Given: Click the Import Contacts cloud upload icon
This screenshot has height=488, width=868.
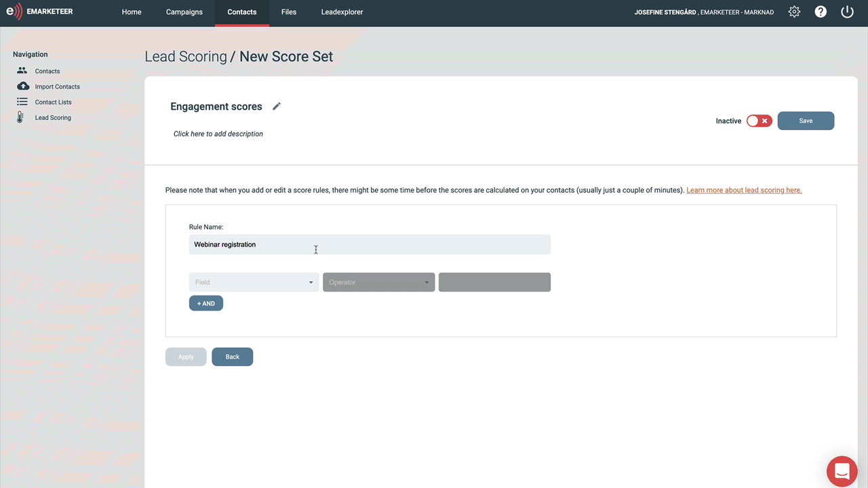Looking at the screenshot, I should [22, 86].
